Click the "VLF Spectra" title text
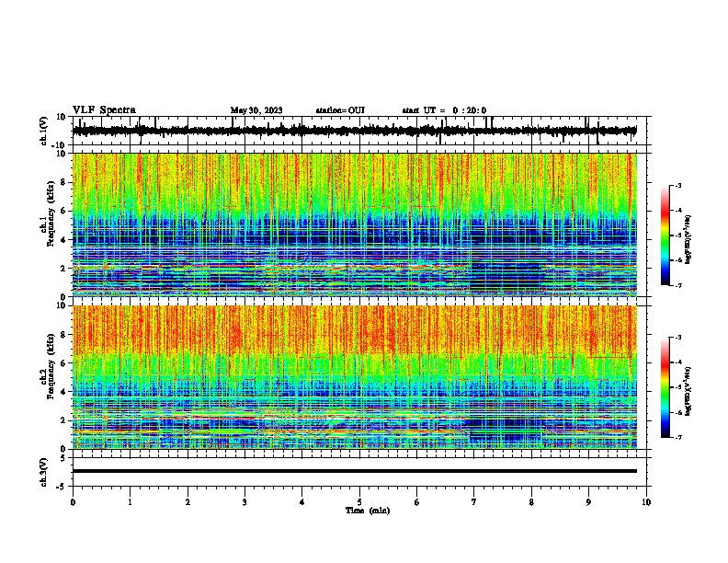 click(x=104, y=110)
